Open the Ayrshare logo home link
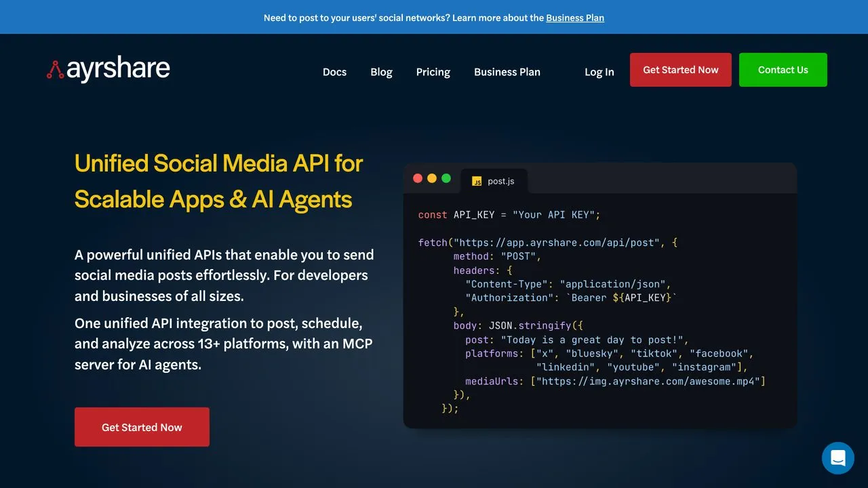 tap(108, 69)
